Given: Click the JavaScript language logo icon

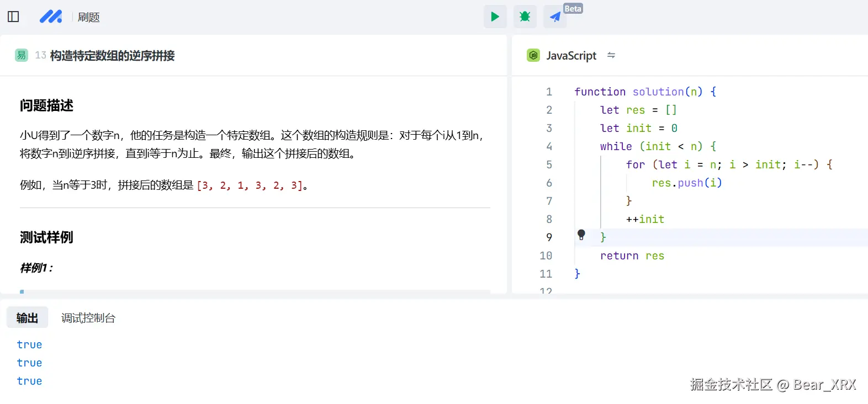Looking at the screenshot, I should [533, 55].
